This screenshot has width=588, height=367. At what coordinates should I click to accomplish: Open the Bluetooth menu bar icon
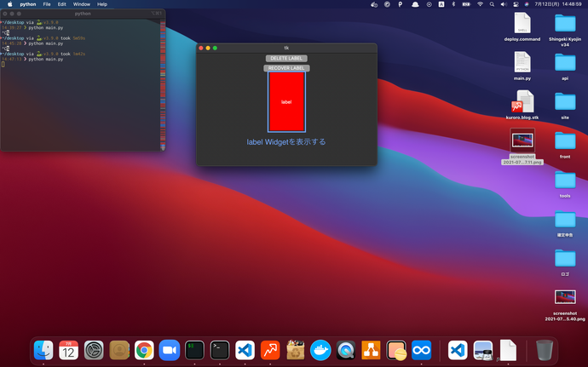coord(453,4)
